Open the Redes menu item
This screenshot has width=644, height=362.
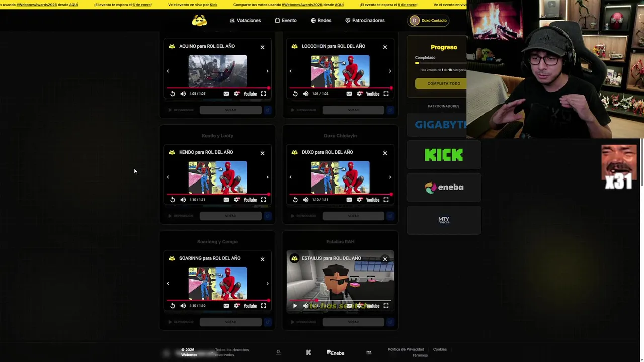click(321, 20)
